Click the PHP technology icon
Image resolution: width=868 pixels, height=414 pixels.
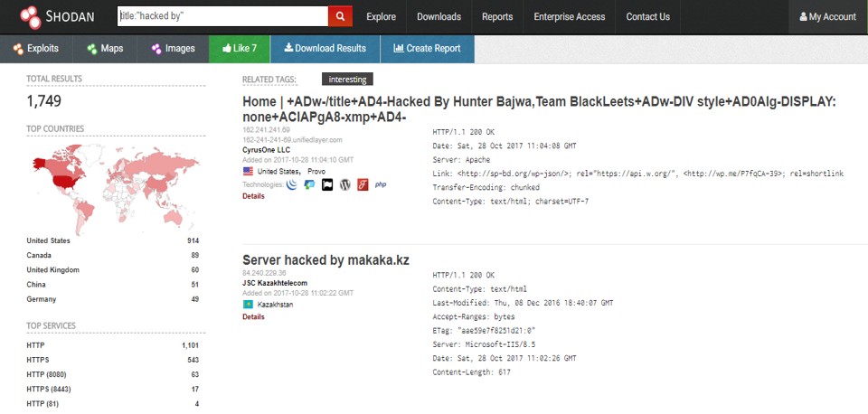[381, 185]
